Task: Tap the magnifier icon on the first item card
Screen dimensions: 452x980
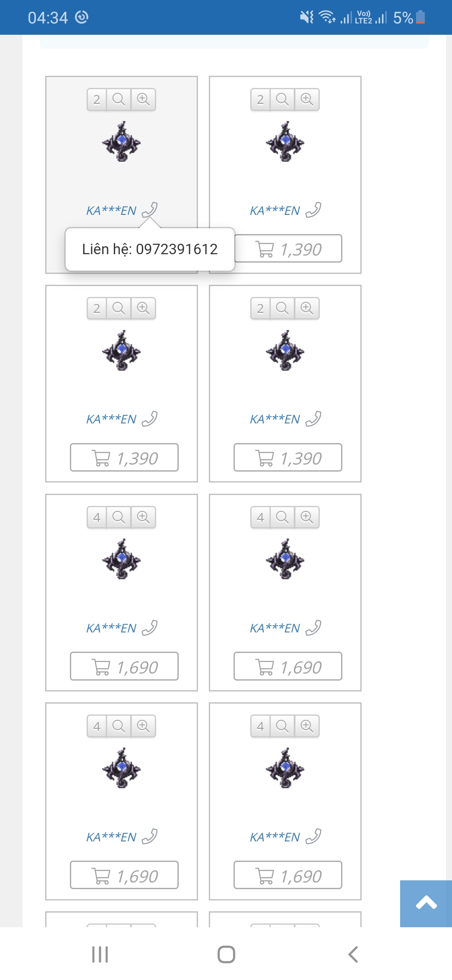Action: [119, 100]
